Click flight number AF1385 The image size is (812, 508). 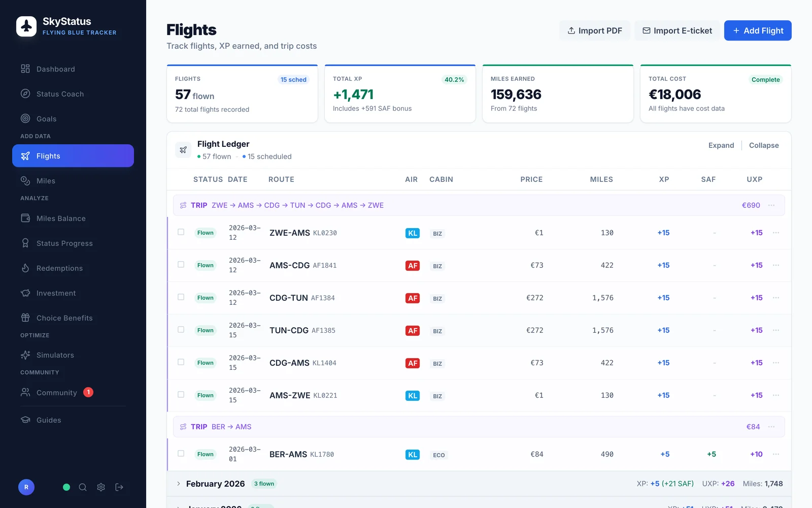pos(323,331)
